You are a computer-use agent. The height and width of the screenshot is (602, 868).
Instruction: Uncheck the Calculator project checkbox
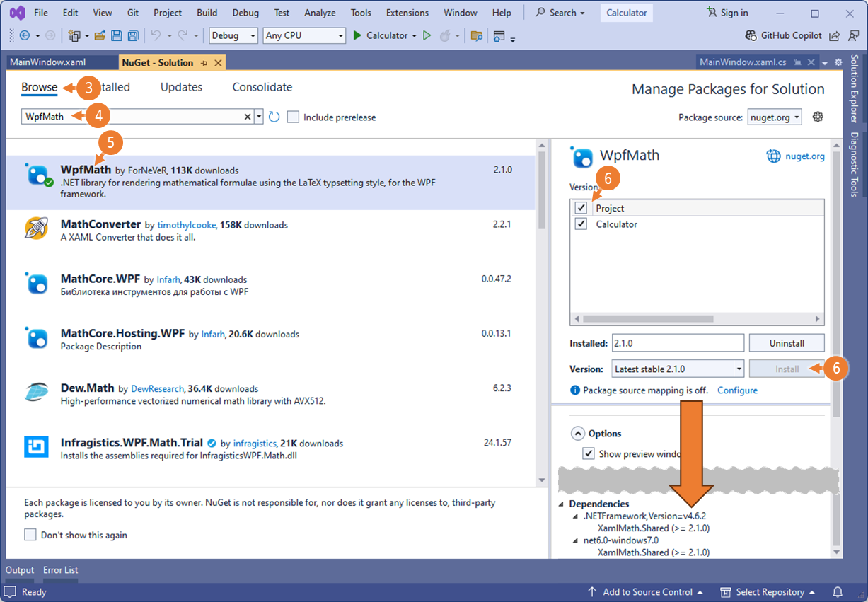[581, 224]
